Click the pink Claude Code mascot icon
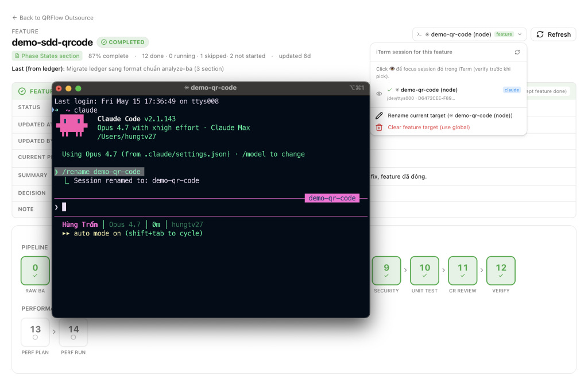Viewport: 588px width, 379px height. (x=72, y=126)
